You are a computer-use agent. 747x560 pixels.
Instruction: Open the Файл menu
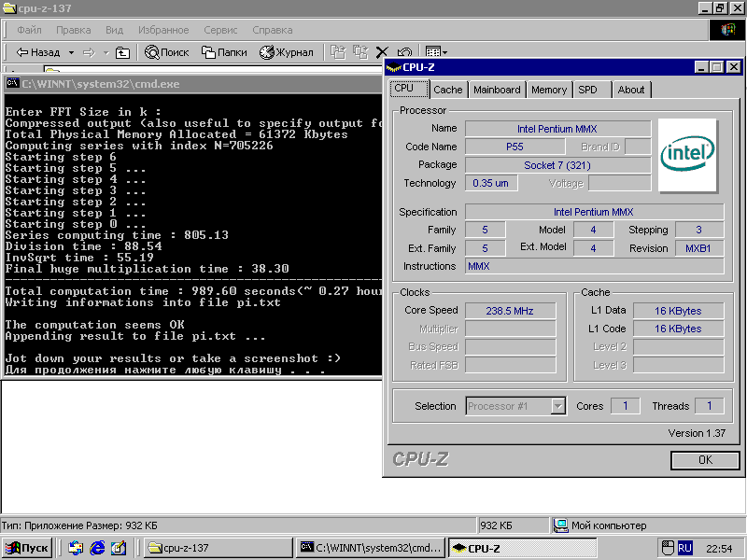(x=29, y=30)
